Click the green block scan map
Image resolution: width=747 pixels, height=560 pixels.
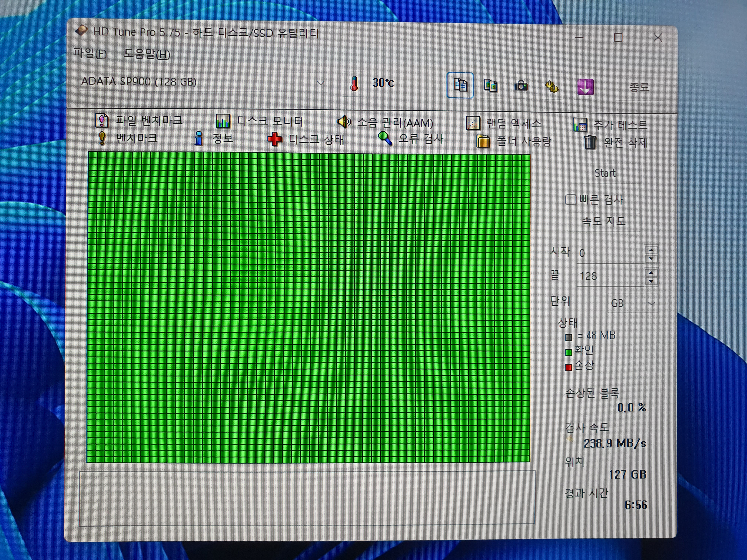tap(308, 307)
